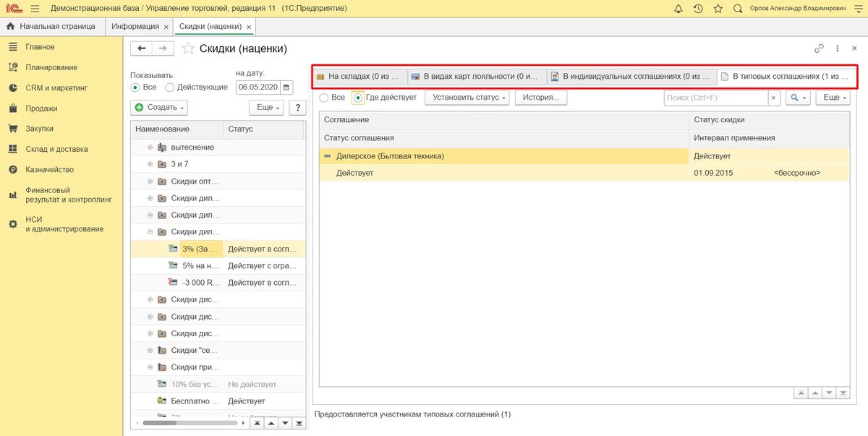868x436 pixels.
Task: Expand the Скидки при... group
Action: click(x=150, y=367)
